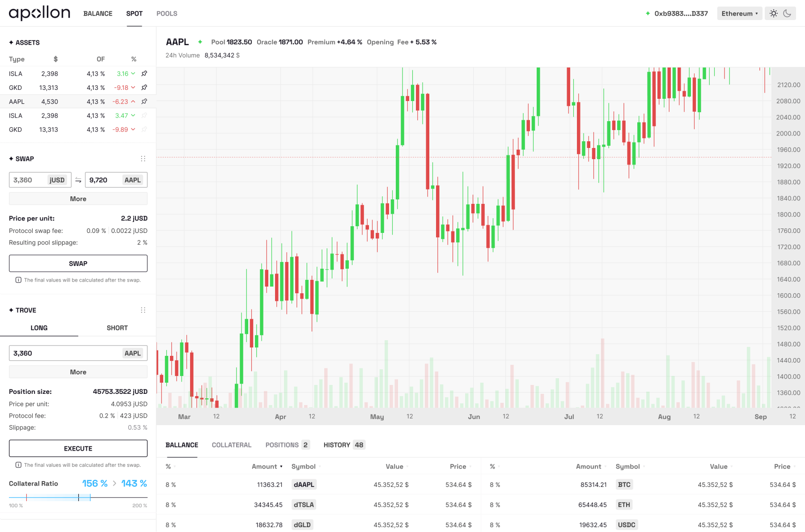
Task: Switch to light mode sun icon
Action: coord(774,13)
